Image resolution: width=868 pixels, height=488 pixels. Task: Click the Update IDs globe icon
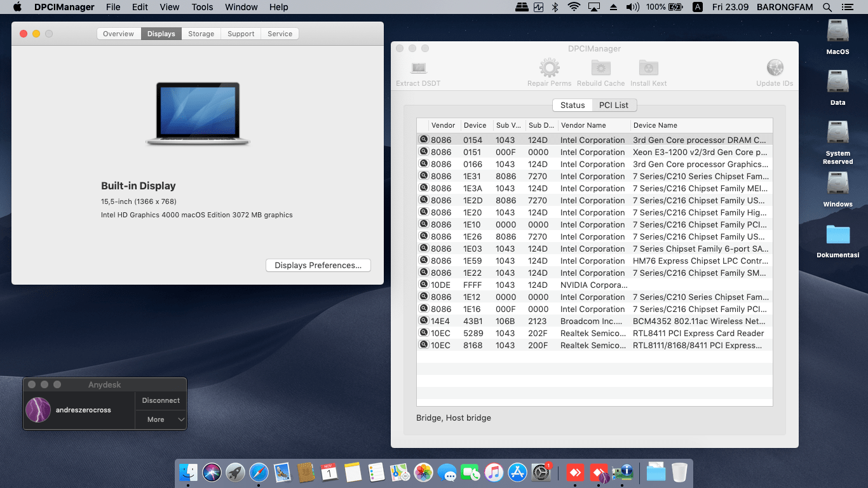775,67
